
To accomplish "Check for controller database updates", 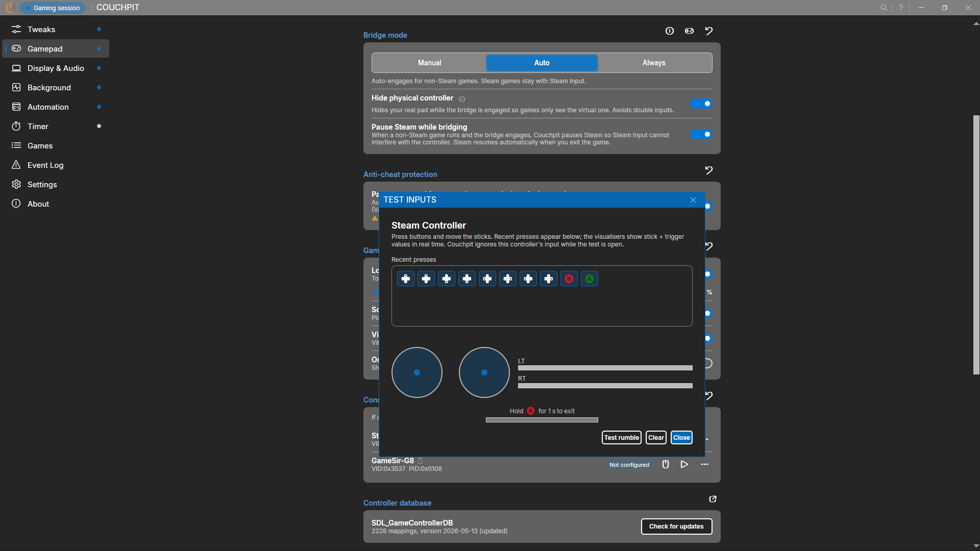I will pyautogui.click(x=676, y=527).
